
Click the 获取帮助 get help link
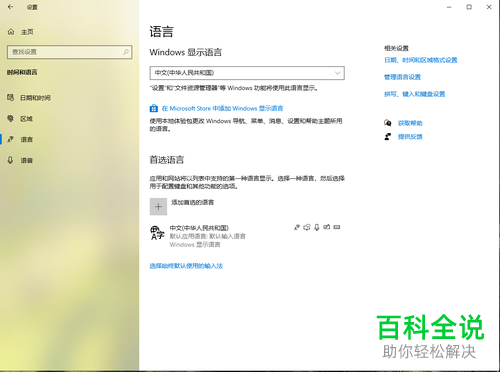click(x=410, y=123)
